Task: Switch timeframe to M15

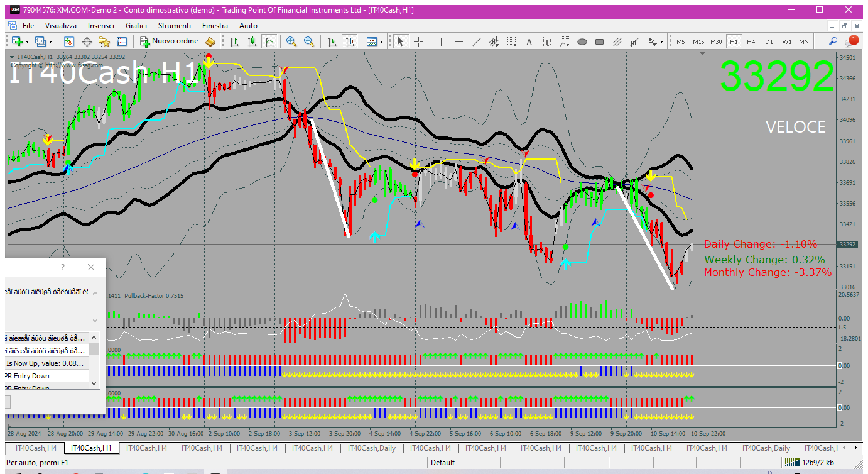Action: coord(698,41)
